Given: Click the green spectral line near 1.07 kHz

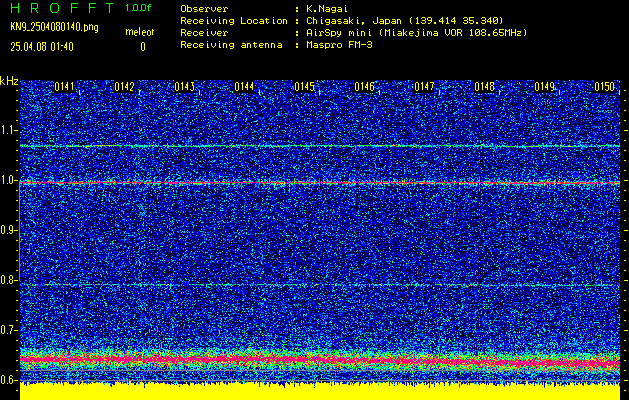Looking at the screenshot, I should (320, 146).
